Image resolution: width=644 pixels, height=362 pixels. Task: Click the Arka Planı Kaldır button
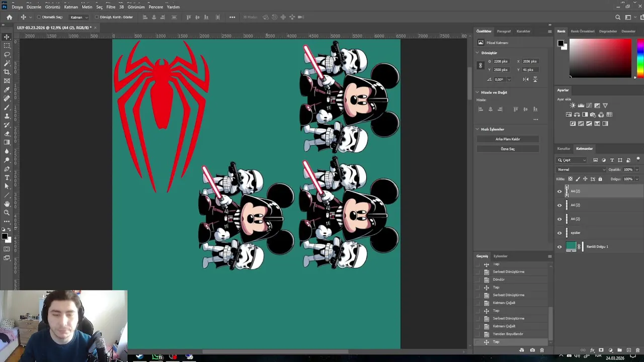tap(508, 139)
